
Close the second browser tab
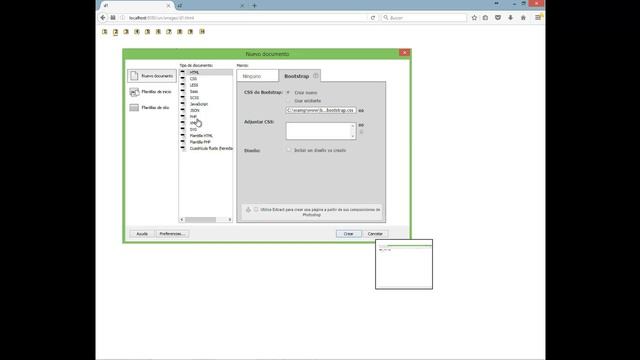click(x=242, y=6)
